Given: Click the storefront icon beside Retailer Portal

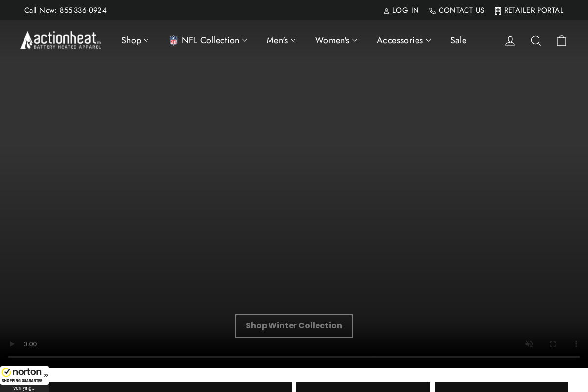Looking at the screenshot, I should click(497, 10).
